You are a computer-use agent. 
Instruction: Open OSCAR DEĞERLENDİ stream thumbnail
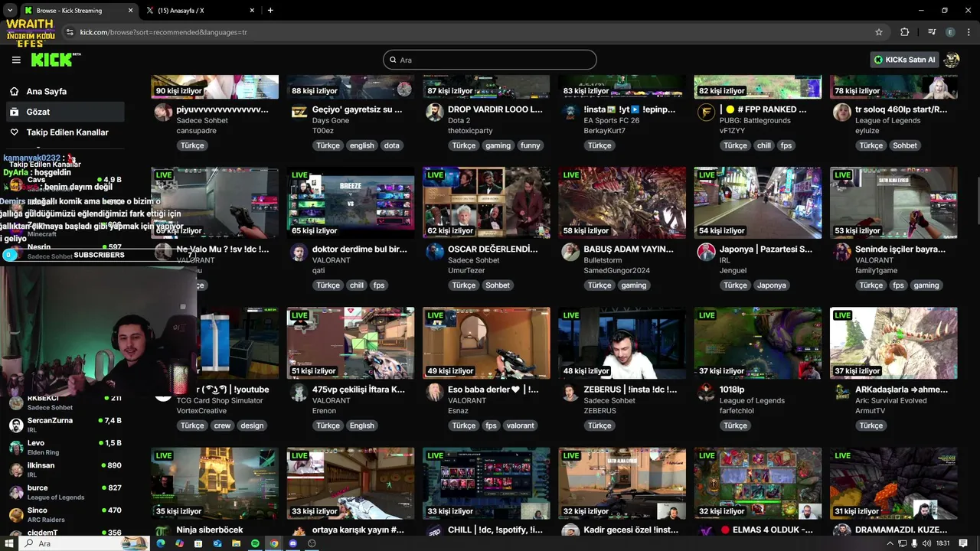click(486, 203)
